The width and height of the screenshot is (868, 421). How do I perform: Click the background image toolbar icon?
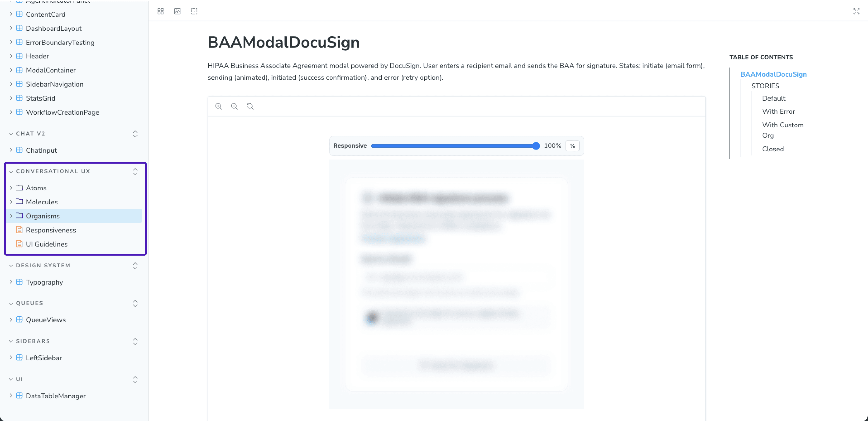coord(177,11)
